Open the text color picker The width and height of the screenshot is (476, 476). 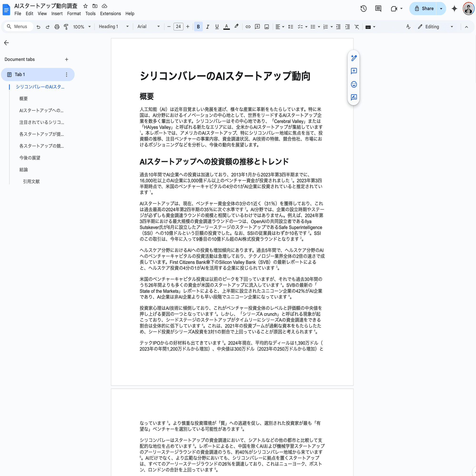click(226, 27)
